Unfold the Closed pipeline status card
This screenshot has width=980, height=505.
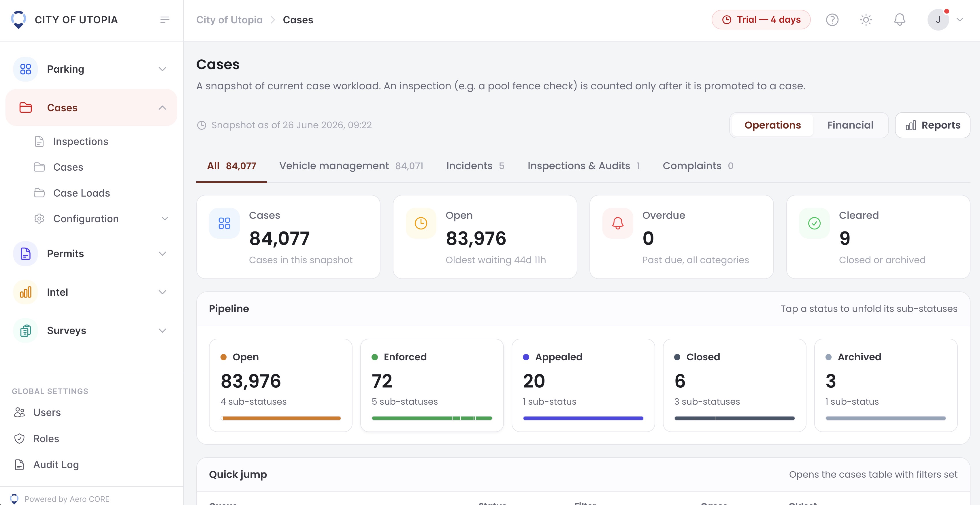click(x=734, y=385)
